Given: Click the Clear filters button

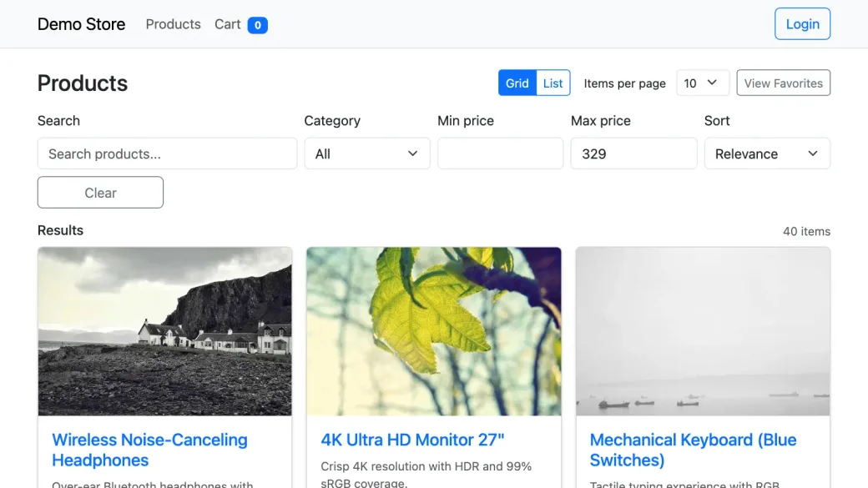Looking at the screenshot, I should point(100,193).
